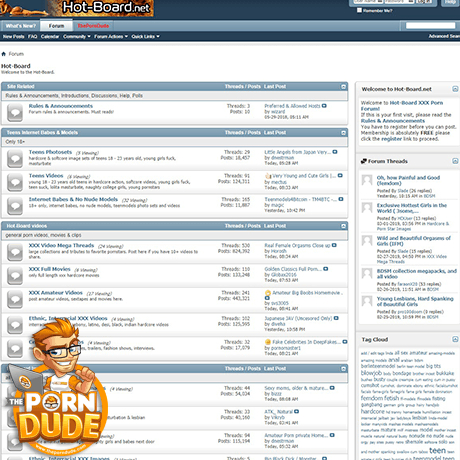Open the Calendar link

click(x=50, y=36)
